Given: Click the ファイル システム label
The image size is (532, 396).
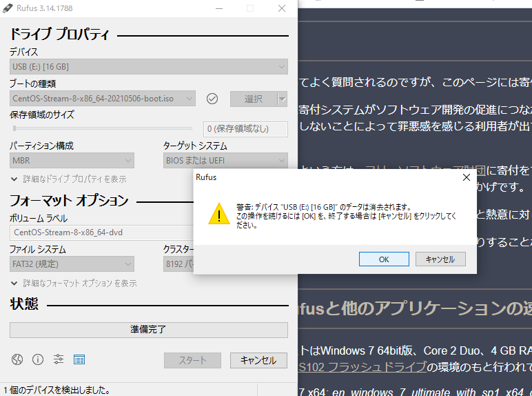Looking at the screenshot, I should [38, 250].
